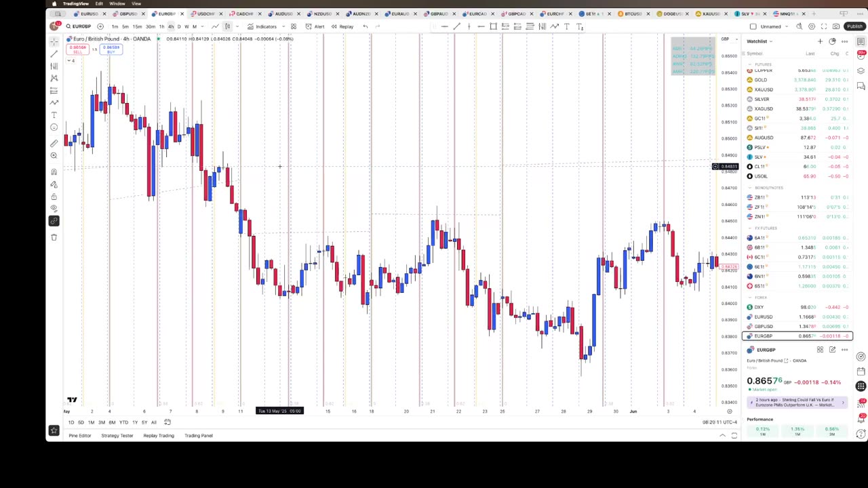Image resolution: width=868 pixels, height=488 pixels.
Task: Select trend line tool in favorites toolbar
Action: point(456,26)
